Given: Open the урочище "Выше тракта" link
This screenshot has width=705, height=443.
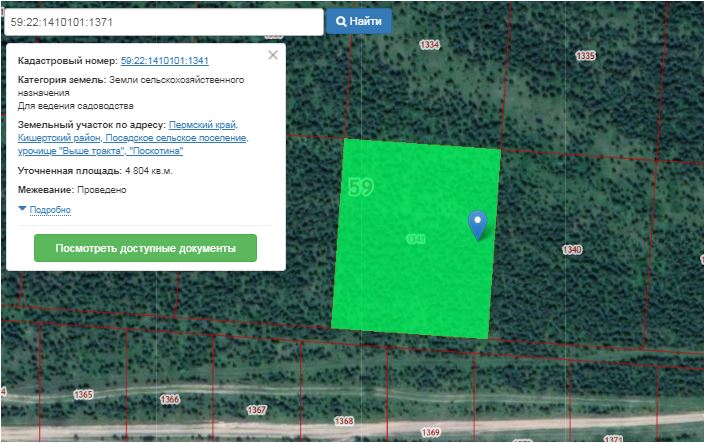Looking at the screenshot, I should click(71, 151).
